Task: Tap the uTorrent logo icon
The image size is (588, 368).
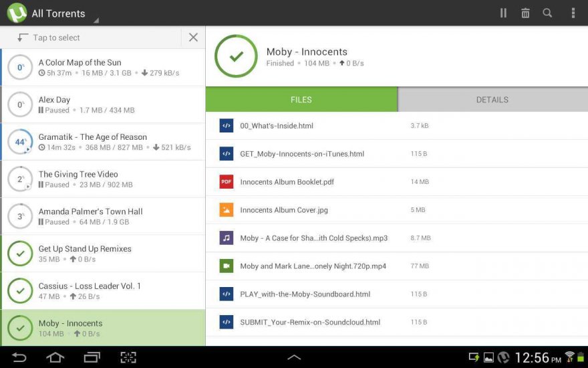Action: tap(17, 13)
